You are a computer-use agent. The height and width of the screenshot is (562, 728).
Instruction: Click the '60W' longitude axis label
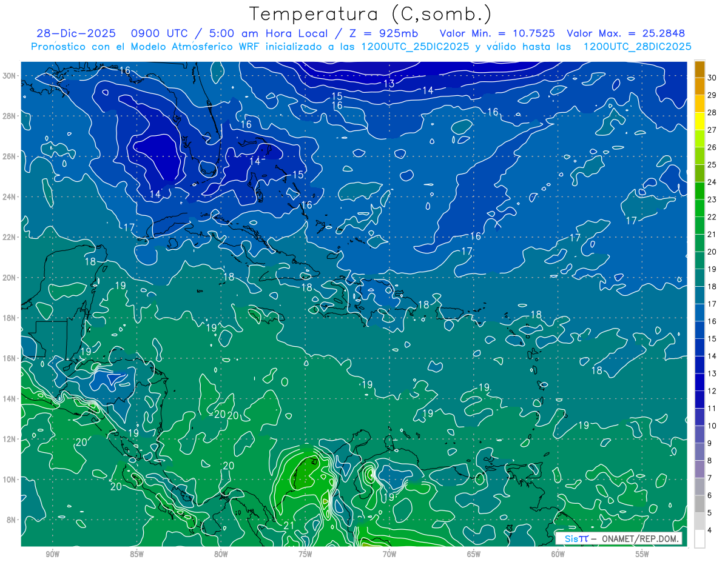click(x=558, y=554)
